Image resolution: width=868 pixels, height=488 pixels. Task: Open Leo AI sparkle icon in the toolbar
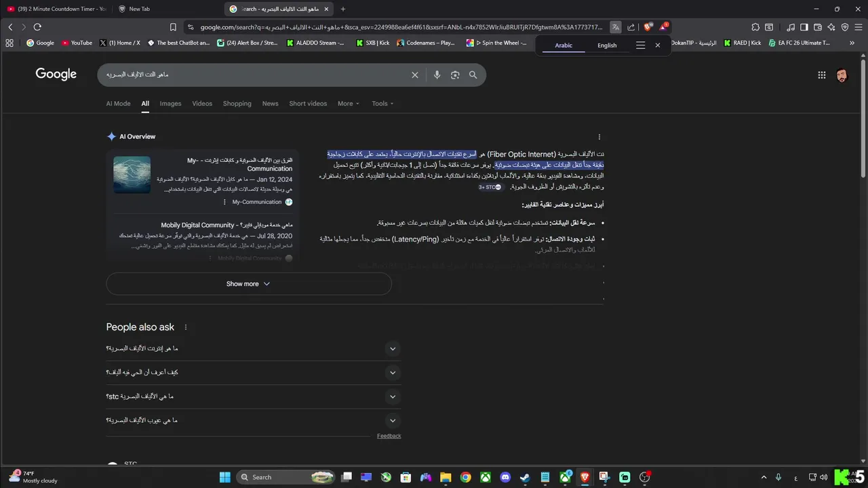coord(831,27)
